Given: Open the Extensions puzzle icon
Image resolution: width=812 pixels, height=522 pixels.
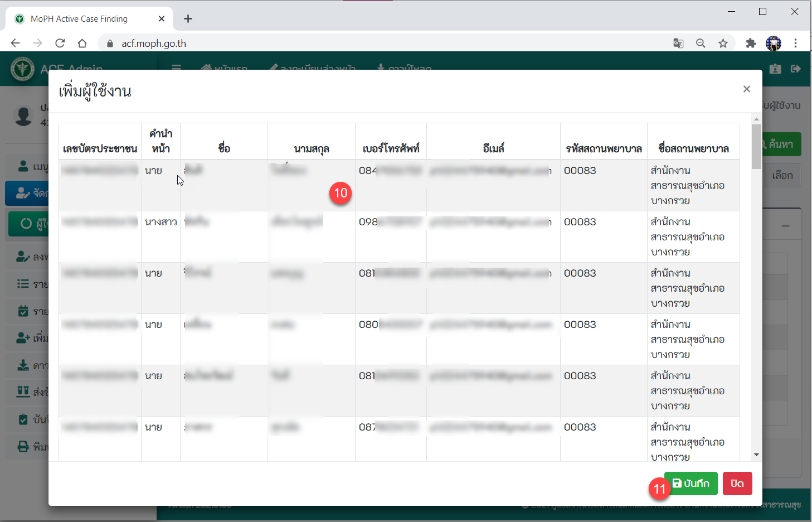Looking at the screenshot, I should (x=751, y=43).
